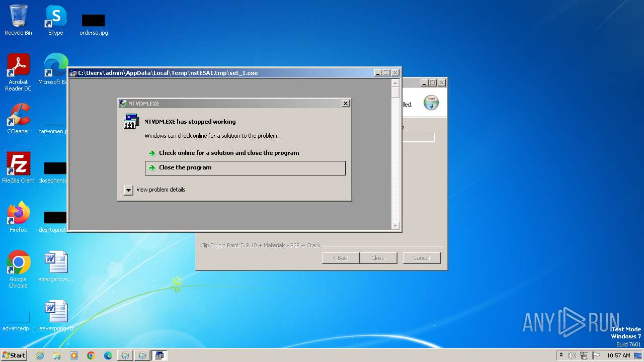Image resolution: width=644 pixels, height=362 pixels.
Task: Click the set_1.exe window title bar icon
Action: [x=73, y=73]
